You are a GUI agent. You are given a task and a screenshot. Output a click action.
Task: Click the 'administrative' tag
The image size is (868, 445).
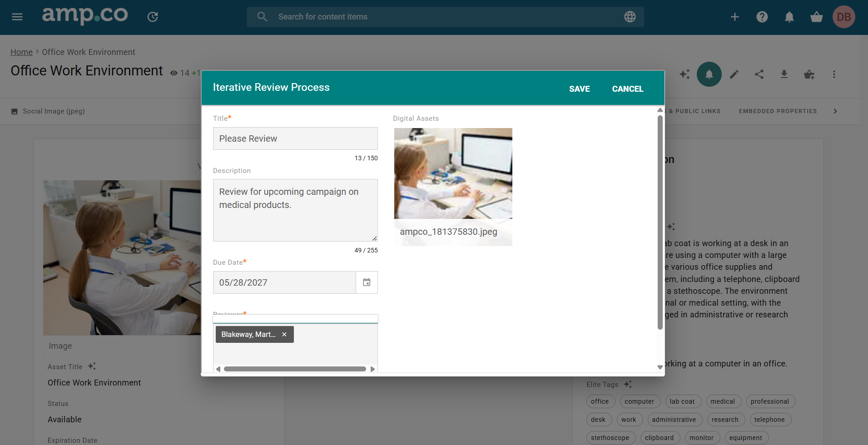[674, 420]
